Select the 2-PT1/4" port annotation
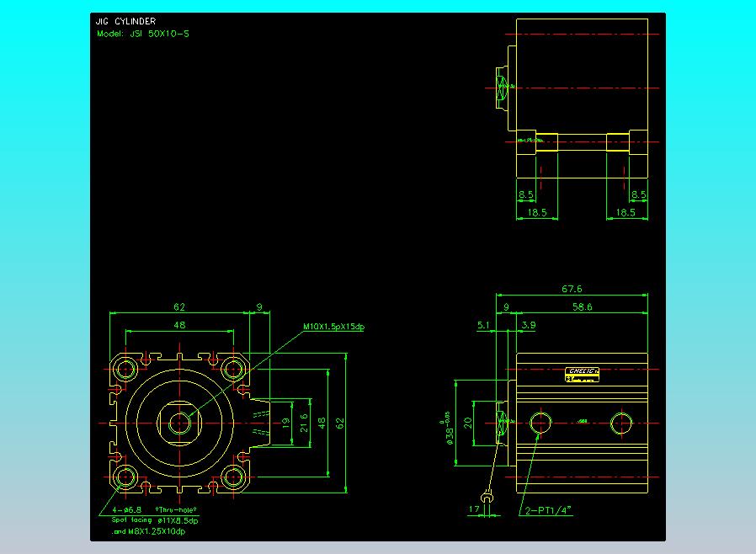The image size is (756, 554). (x=550, y=510)
